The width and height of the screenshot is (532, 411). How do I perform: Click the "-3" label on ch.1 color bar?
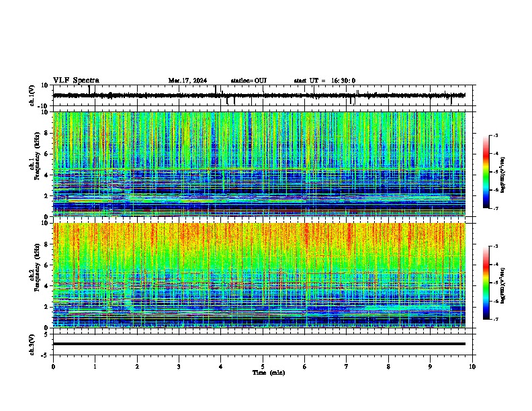496,135
